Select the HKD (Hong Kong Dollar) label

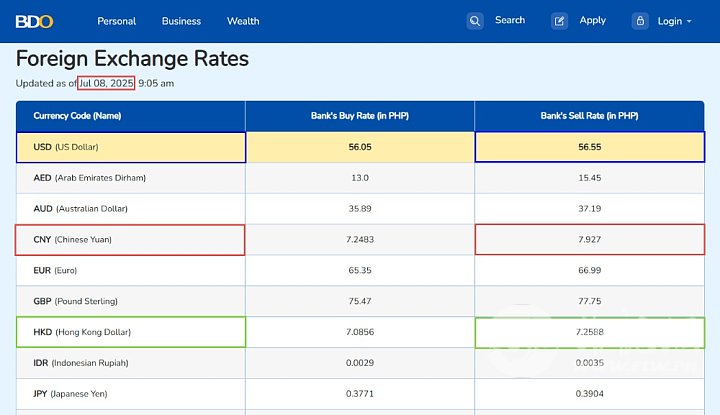(x=82, y=332)
